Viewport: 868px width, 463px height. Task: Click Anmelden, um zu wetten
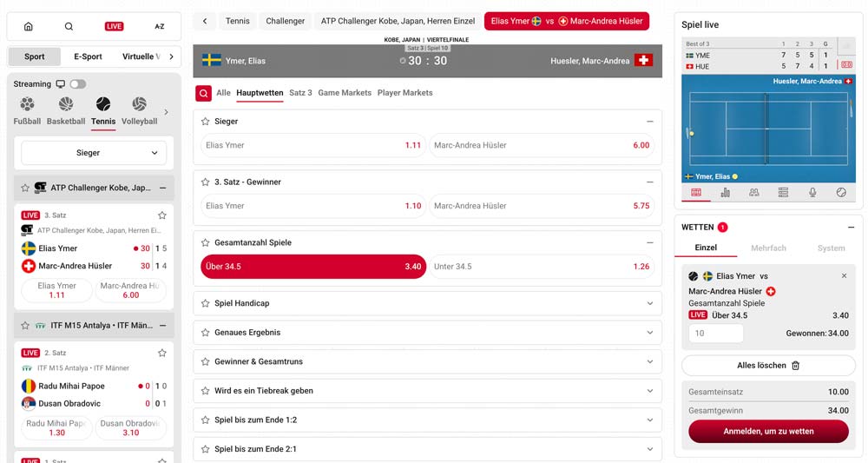pyautogui.click(x=768, y=432)
